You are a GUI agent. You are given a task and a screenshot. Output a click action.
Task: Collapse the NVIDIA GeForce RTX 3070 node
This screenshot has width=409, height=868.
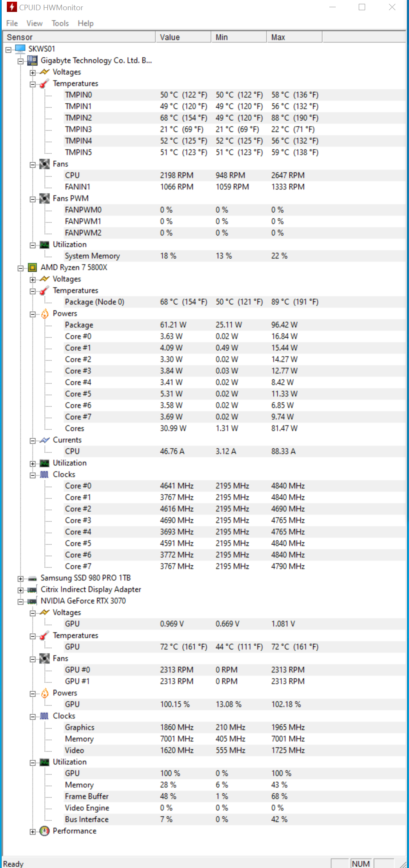pyautogui.click(x=20, y=602)
